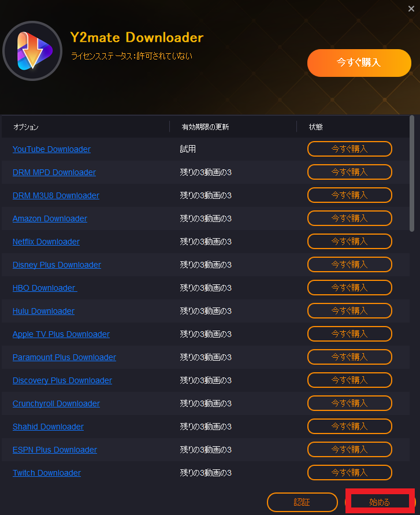Open the Crunchyroll Downloader link
420x515 pixels.
pyautogui.click(x=56, y=403)
